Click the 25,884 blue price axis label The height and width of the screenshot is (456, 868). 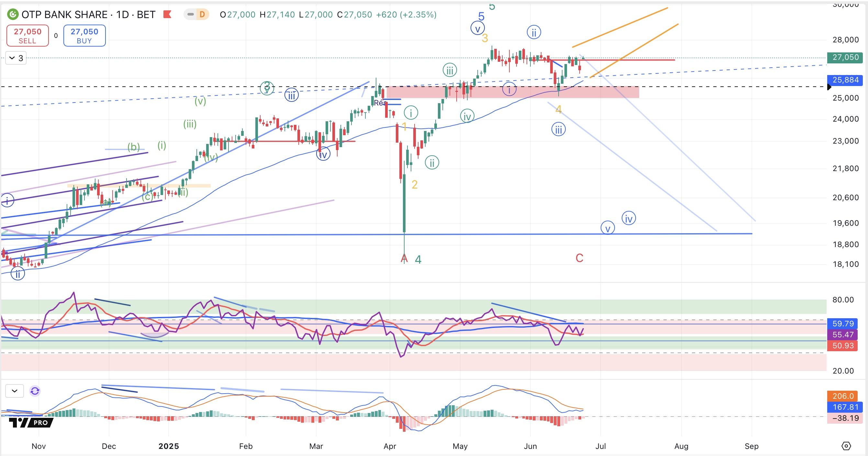(x=845, y=80)
